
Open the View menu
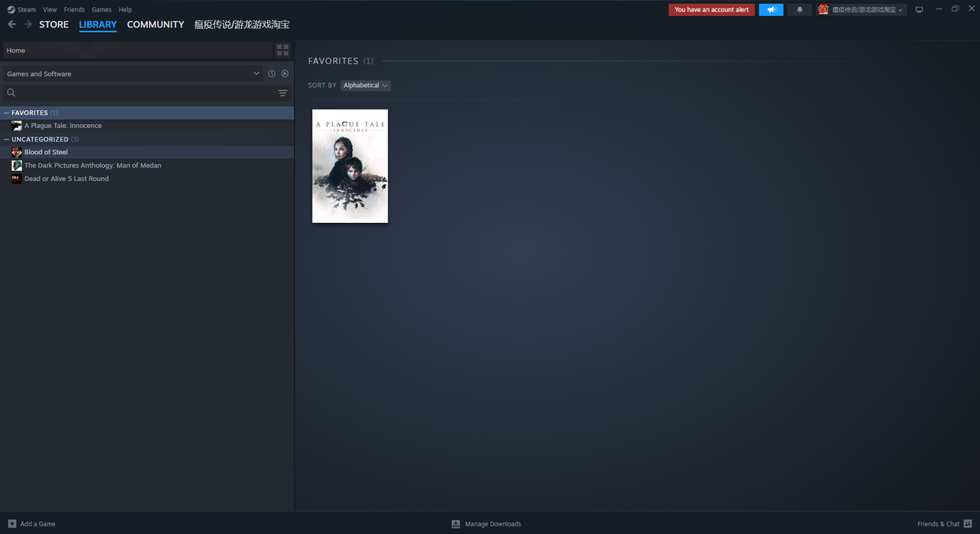click(50, 10)
